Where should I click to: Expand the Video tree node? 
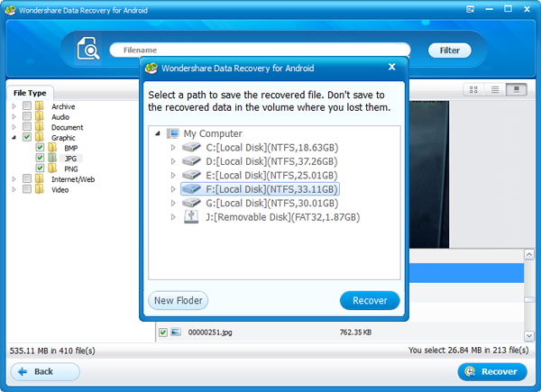(x=14, y=189)
